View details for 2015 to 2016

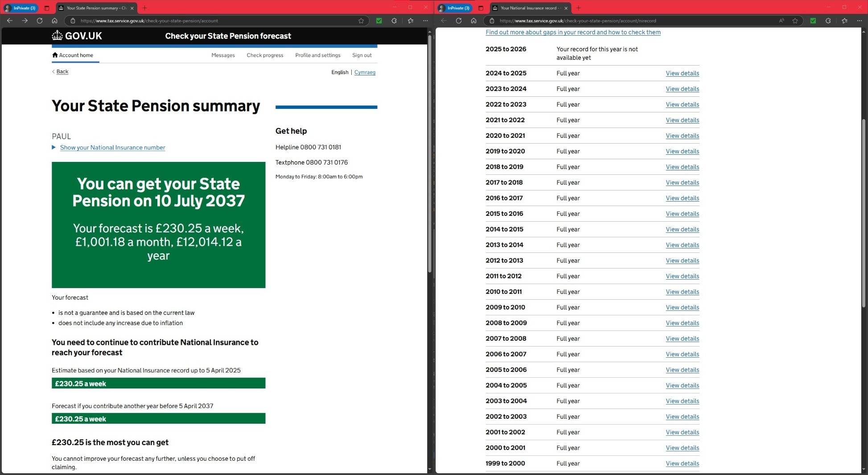[x=682, y=214]
